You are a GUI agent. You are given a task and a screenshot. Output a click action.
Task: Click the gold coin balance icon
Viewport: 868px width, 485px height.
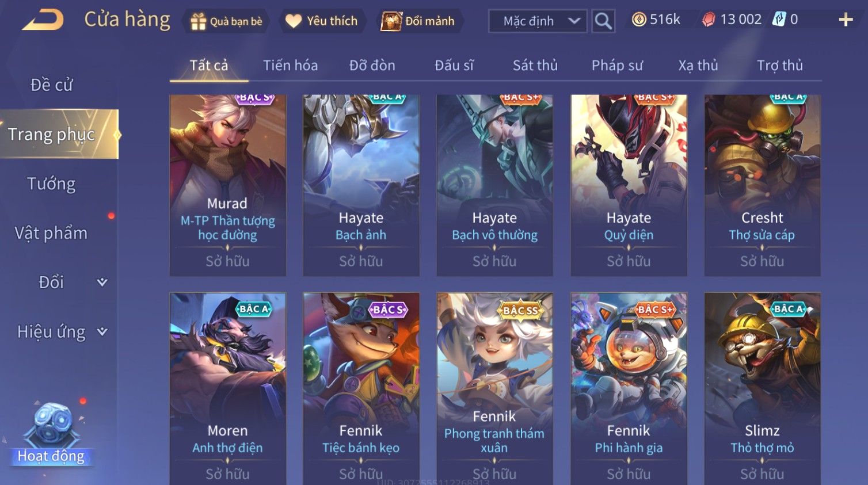[638, 20]
